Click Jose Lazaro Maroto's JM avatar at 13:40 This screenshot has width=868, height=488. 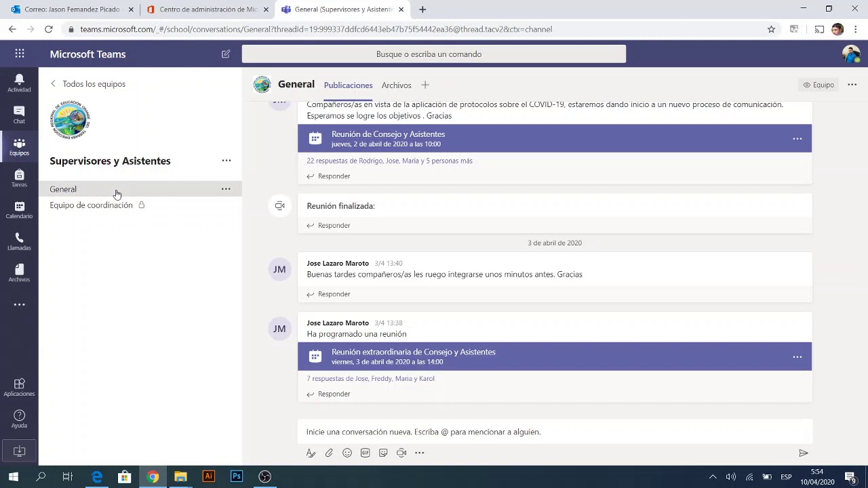[279, 270]
